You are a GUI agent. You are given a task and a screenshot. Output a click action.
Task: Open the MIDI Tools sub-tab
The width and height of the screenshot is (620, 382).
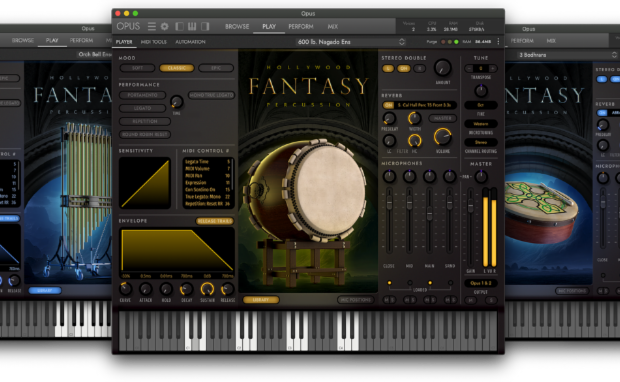tap(153, 42)
